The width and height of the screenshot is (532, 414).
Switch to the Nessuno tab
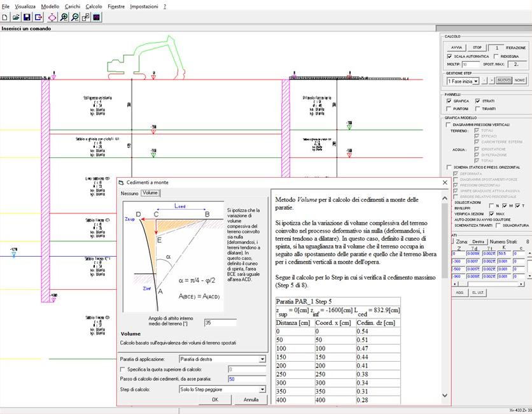(130, 192)
